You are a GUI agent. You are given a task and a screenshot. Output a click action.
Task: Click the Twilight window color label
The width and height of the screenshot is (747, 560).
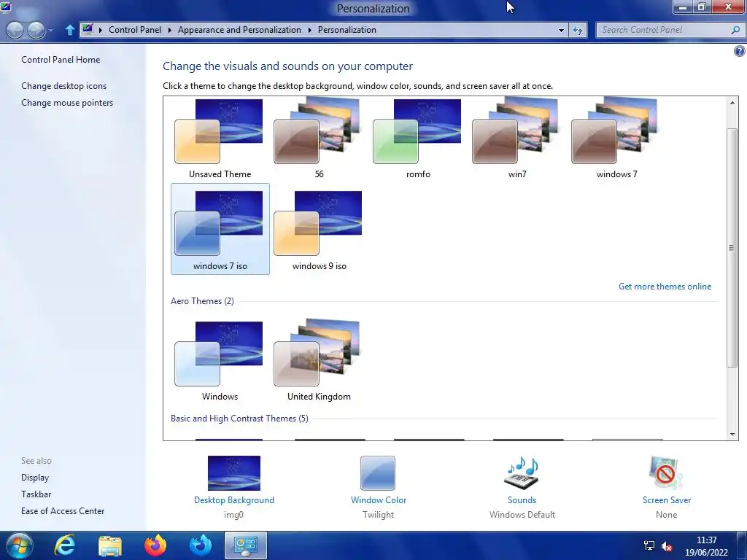(379, 514)
